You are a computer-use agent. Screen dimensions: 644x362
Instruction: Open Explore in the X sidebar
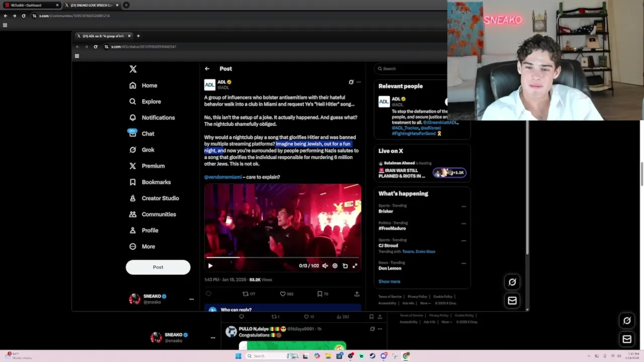145,102
